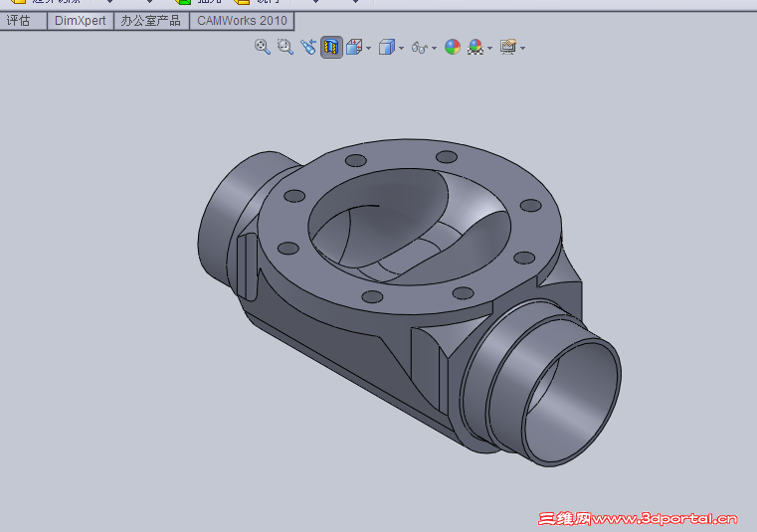Screen dimensions: 757x532
Task: Toggle the Section View button
Action: pyautogui.click(x=331, y=48)
